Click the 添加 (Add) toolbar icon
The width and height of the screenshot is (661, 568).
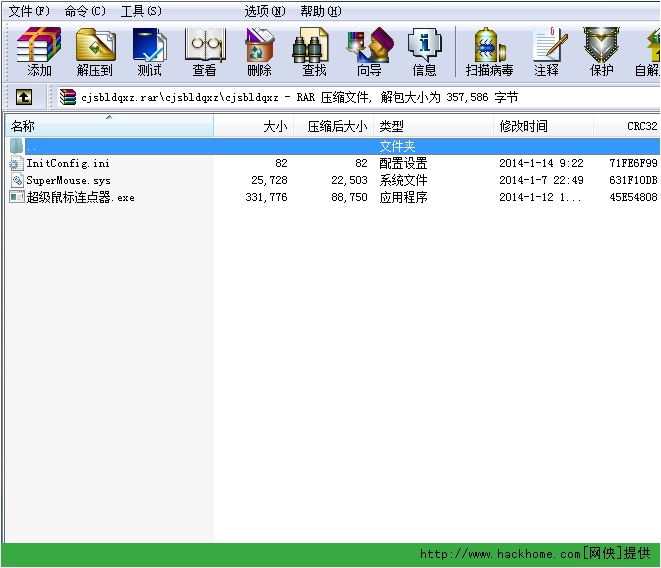pos(39,51)
